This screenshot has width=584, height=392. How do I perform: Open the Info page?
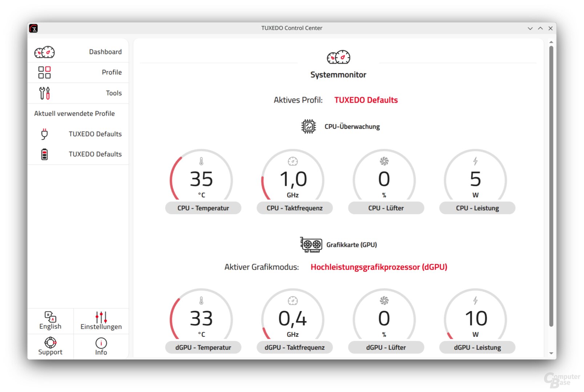click(101, 347)
